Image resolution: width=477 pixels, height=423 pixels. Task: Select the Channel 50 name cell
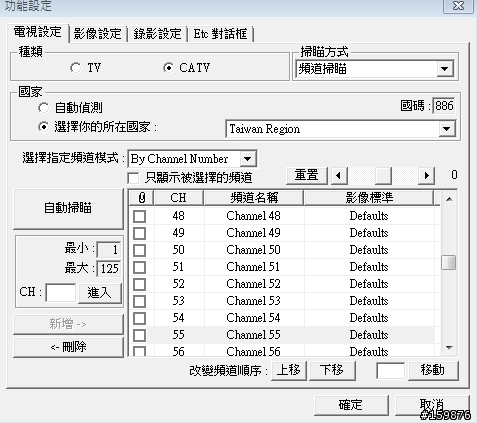coord(254,250)
